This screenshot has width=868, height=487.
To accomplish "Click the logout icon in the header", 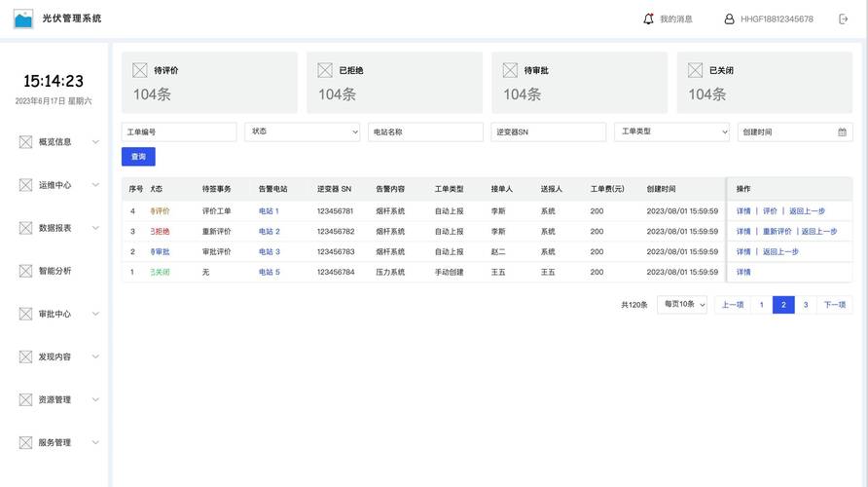I will (x=843, y=19).
